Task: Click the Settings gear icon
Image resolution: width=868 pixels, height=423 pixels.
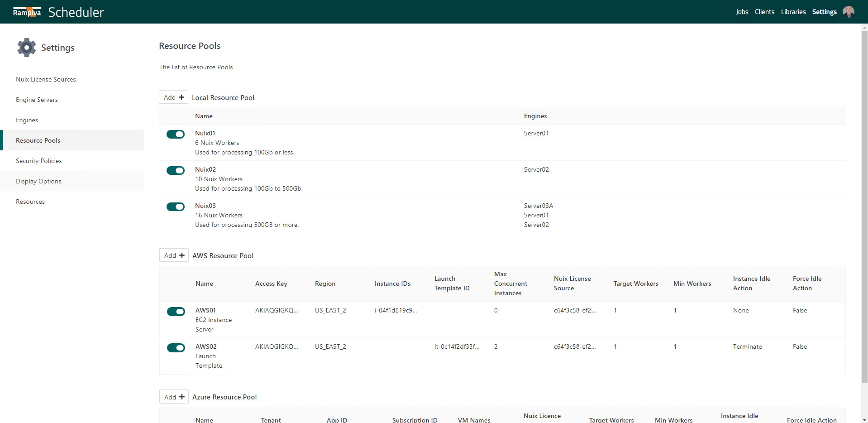Action: (27, 48)
